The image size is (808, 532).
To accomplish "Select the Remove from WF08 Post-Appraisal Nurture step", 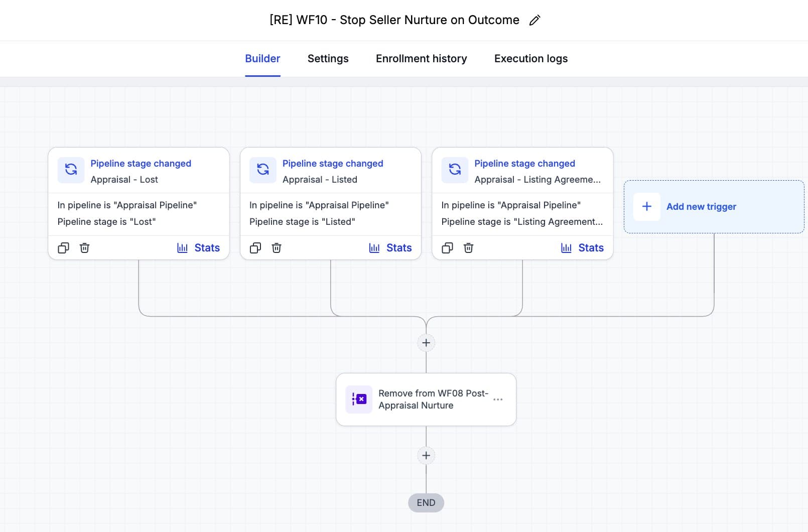I will [x=426, y=400].
